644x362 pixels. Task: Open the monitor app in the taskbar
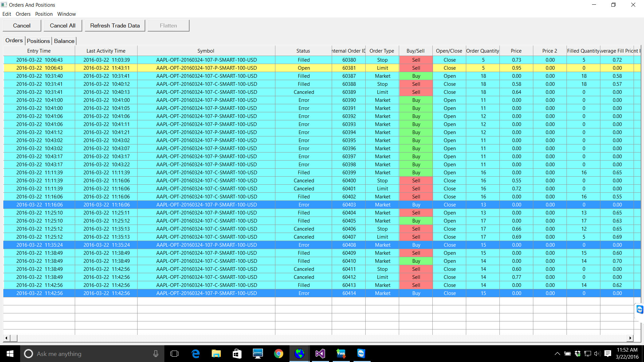(258, 354)
